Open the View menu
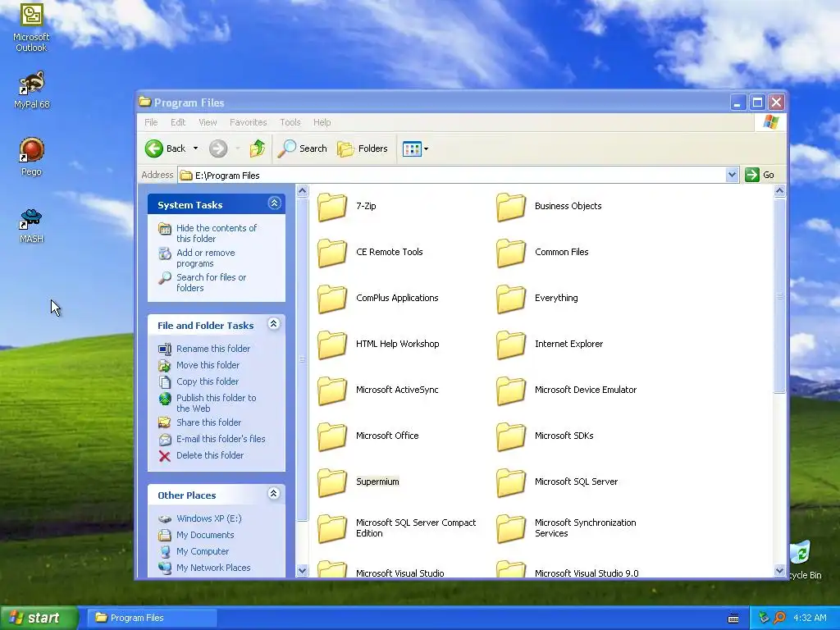The height and width of the screenshot is (630, 840). (x=208, y=122)
